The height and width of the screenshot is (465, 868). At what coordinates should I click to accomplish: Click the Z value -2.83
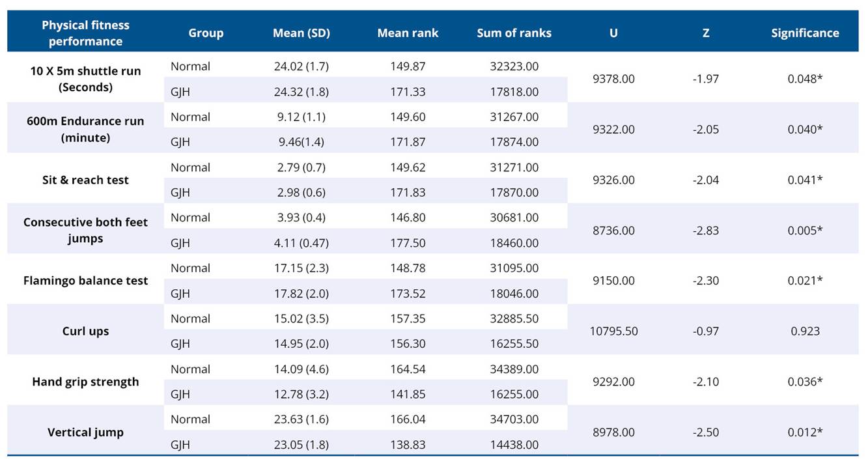pos(706,231)
